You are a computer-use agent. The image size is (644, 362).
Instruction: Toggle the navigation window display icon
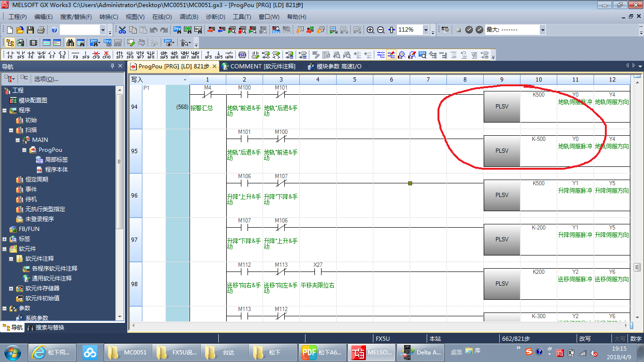[x=9, y=42]
